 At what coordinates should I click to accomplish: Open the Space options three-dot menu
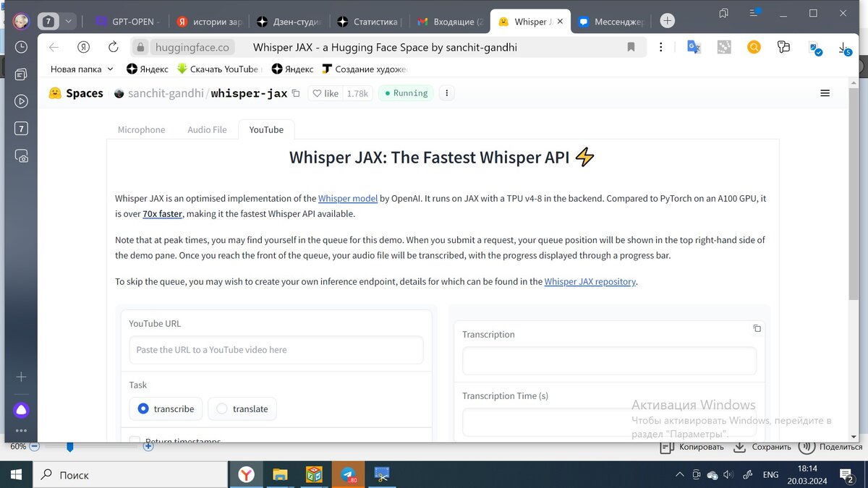447,93
